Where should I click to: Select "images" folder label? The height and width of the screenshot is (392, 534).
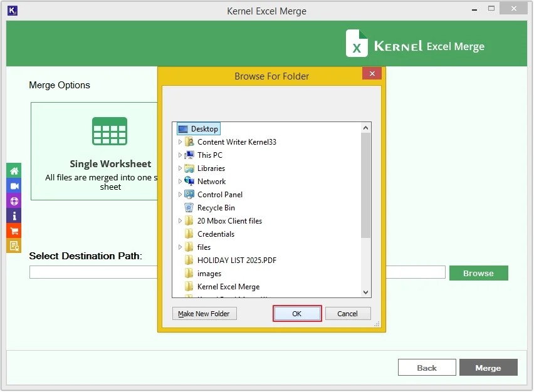click(x=209, y=274)
